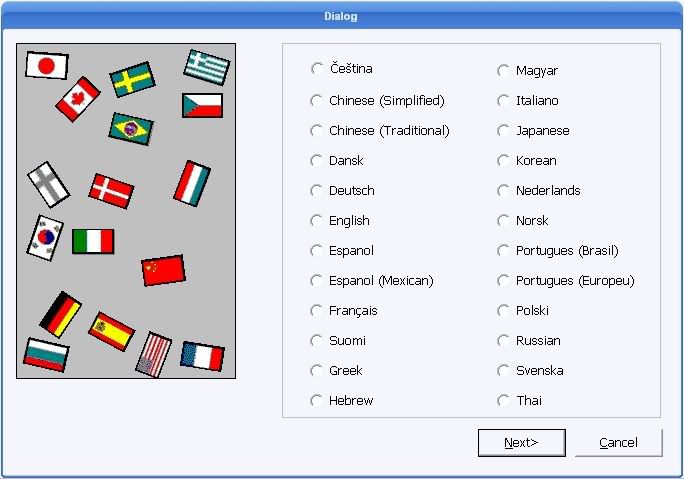Image resolution: width=684 pixels, height=479 pixels.
Task: Pick Thai as the language
Action: click(503, 400)
